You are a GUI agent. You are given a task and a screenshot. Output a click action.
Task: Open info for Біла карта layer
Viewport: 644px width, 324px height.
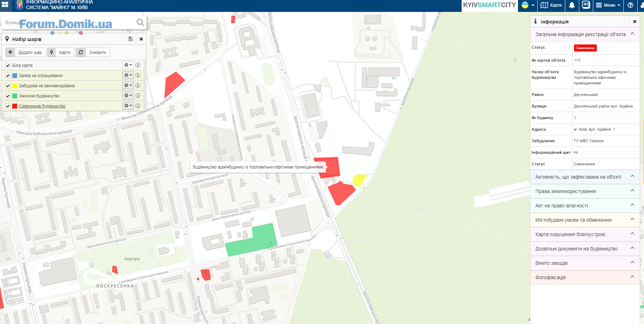(138, 65)
